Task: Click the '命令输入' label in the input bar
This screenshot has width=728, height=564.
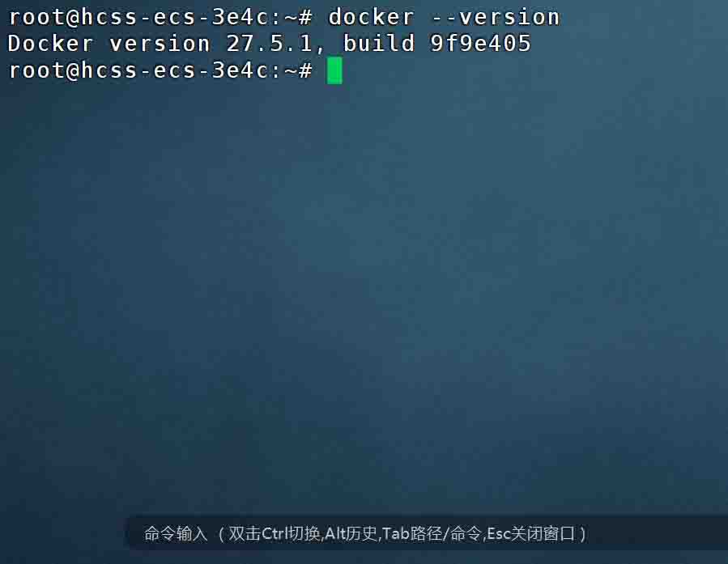Action: click(176, 533)
